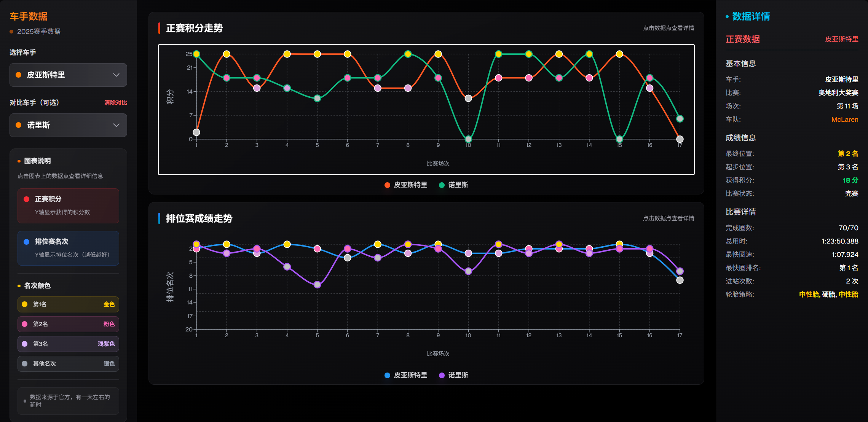Open the 诺里斯 comparison driver dropdown
The width and height of the screenshot is (868, 422).
click(x=68, y=125)
